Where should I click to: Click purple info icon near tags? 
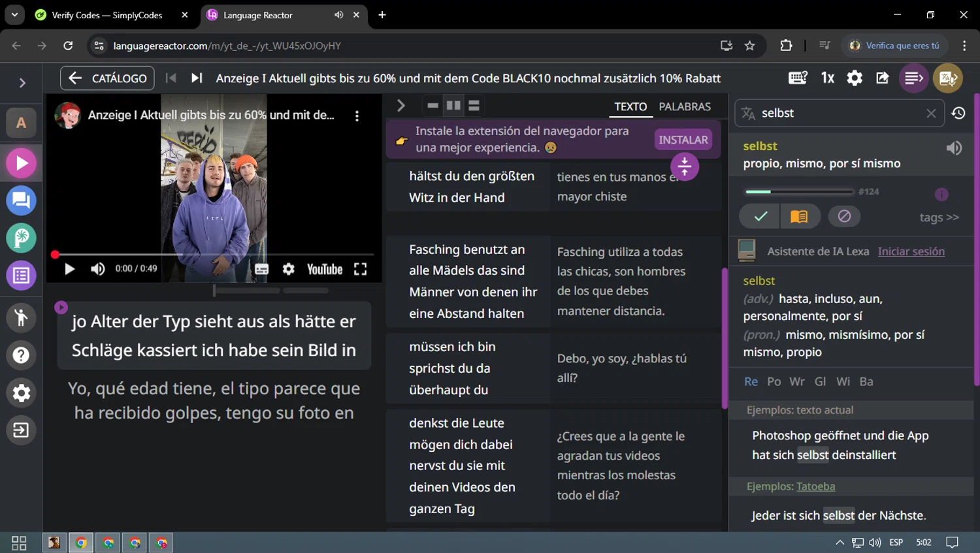coord(941,194)
